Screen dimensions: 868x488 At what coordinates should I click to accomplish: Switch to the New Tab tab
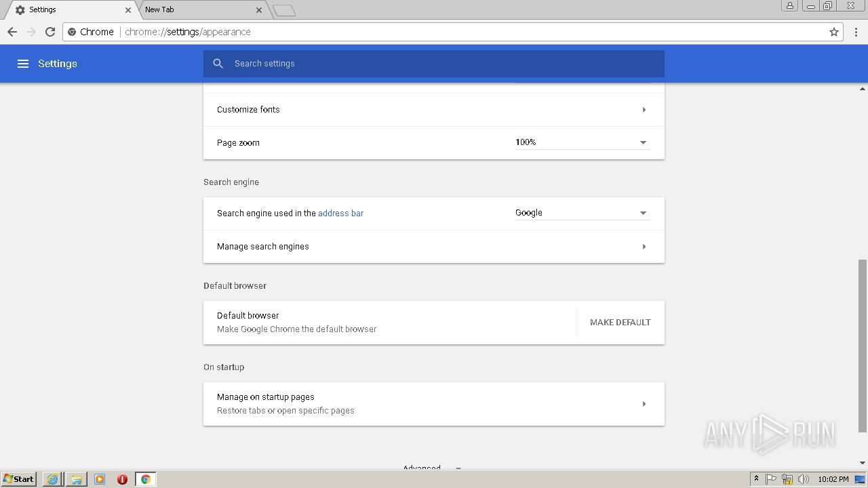(x=202, y=10)
